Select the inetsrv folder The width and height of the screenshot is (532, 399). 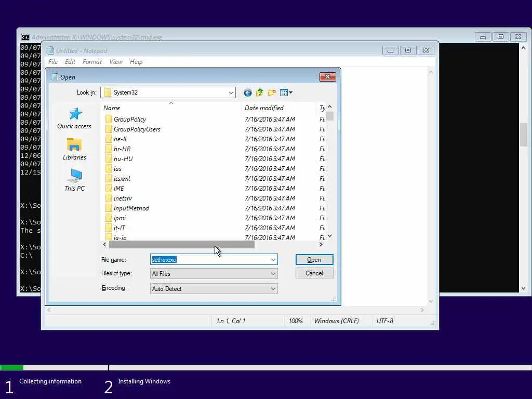118,198
